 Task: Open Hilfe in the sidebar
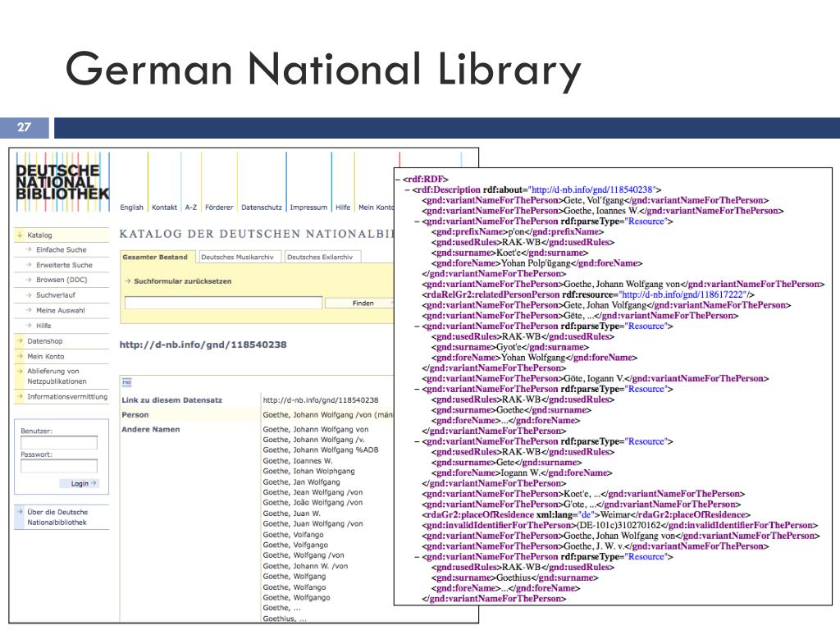click(43, 326)
